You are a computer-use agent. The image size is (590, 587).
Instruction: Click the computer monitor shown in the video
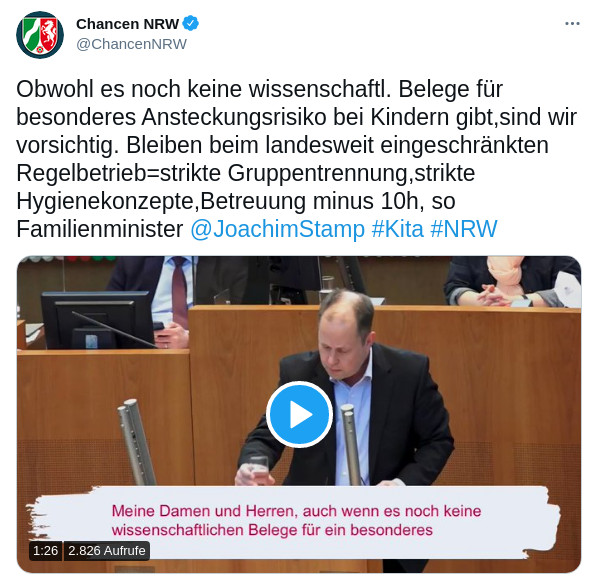[97, 320]
